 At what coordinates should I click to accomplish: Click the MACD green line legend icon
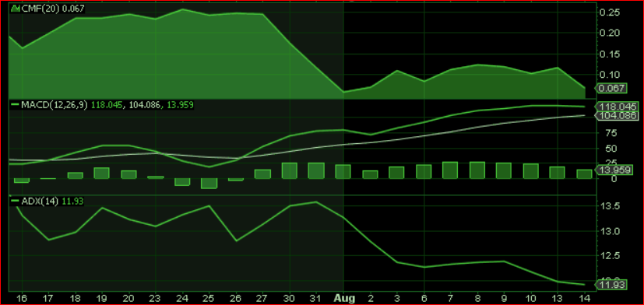(15, 105)
